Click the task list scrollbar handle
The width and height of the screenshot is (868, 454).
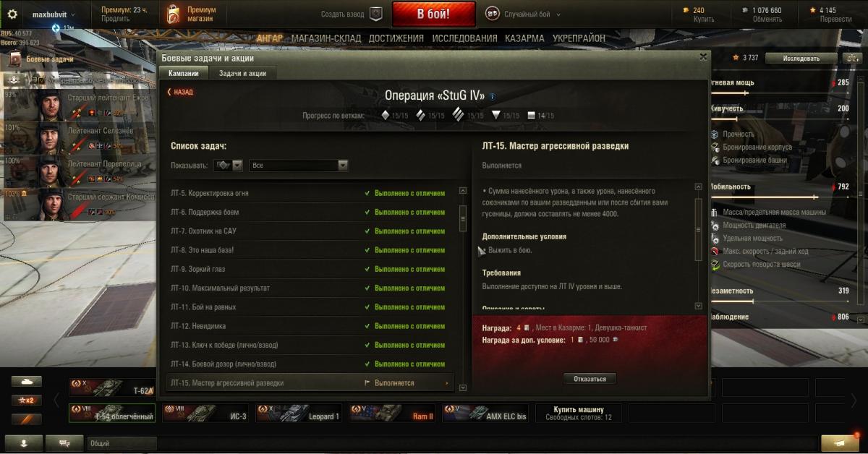pyautogui.click(x=463, y=214)
